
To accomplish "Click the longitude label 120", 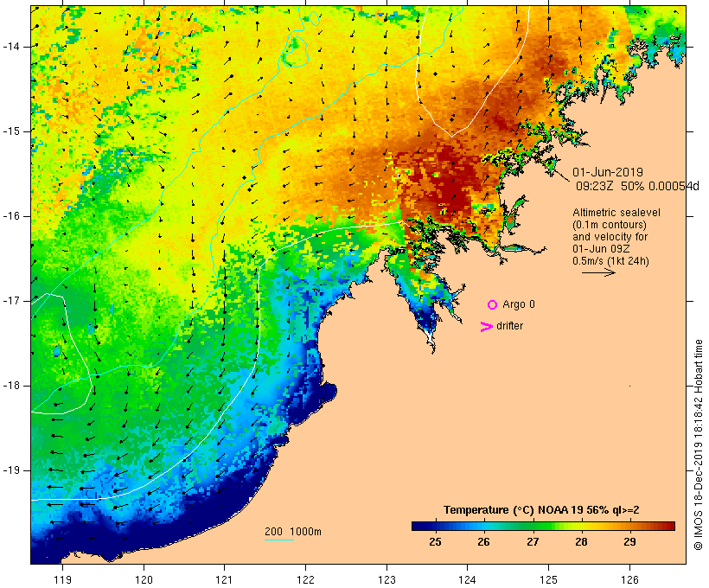I will [144, 579].
